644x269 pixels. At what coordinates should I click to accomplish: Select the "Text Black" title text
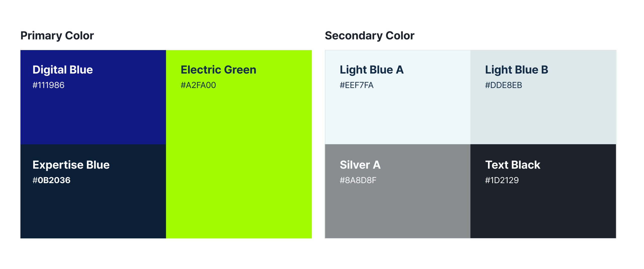point(513,165)
